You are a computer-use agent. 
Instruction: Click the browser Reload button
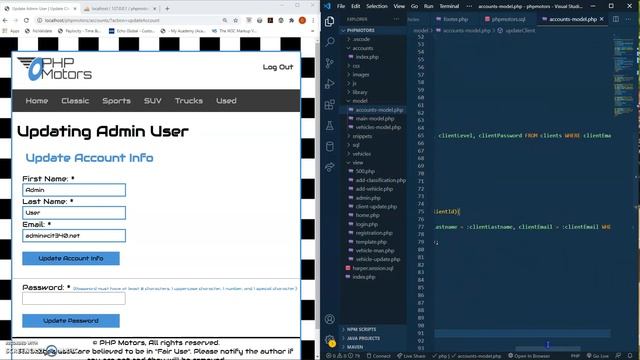(26, 20)
